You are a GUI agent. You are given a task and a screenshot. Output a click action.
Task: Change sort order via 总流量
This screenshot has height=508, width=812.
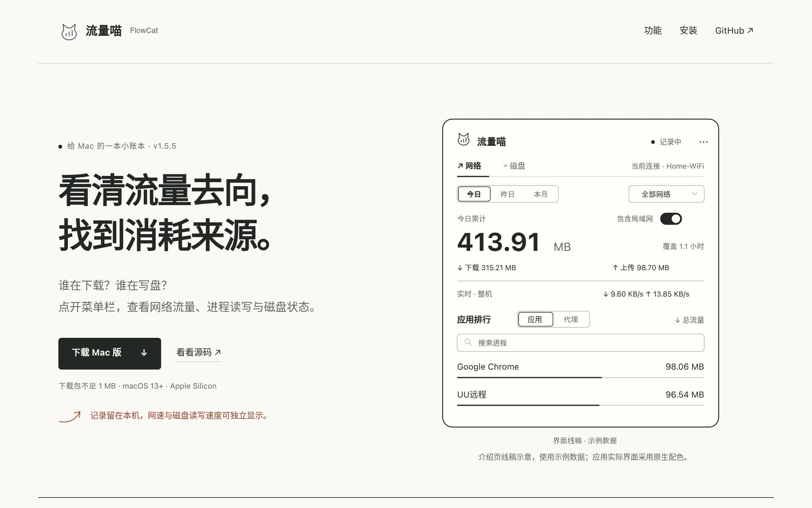tap(690, 320)
